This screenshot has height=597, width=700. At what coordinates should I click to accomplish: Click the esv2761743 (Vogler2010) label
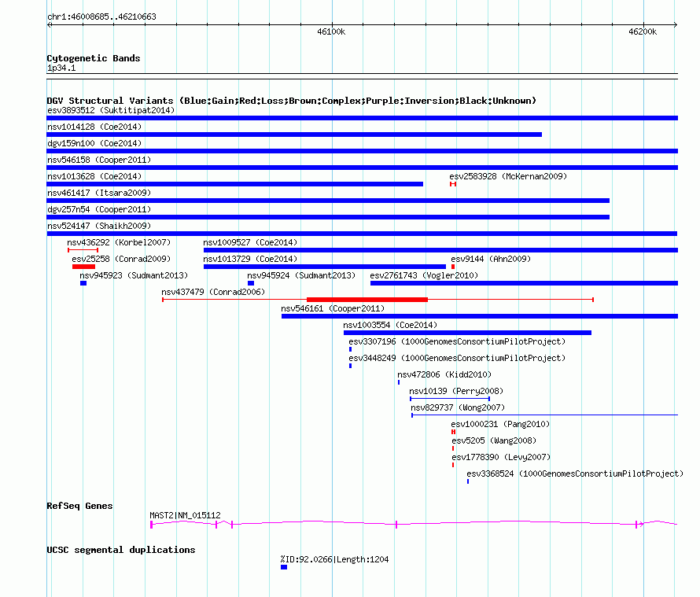click(x=424, y=275)
